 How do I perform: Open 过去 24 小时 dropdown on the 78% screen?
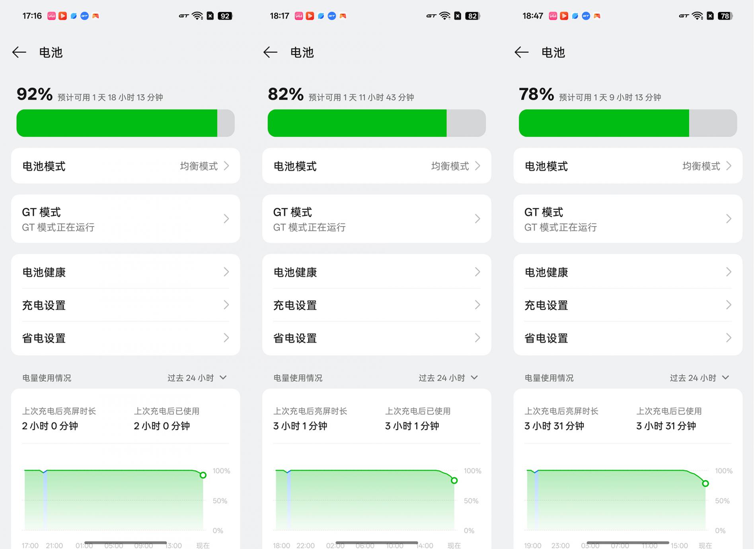699,378
